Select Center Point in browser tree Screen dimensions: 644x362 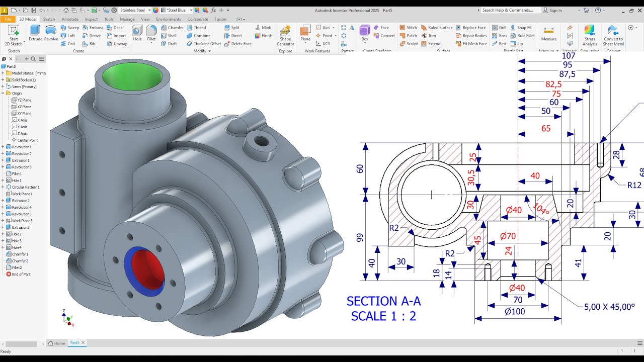(x=24, y=140)
